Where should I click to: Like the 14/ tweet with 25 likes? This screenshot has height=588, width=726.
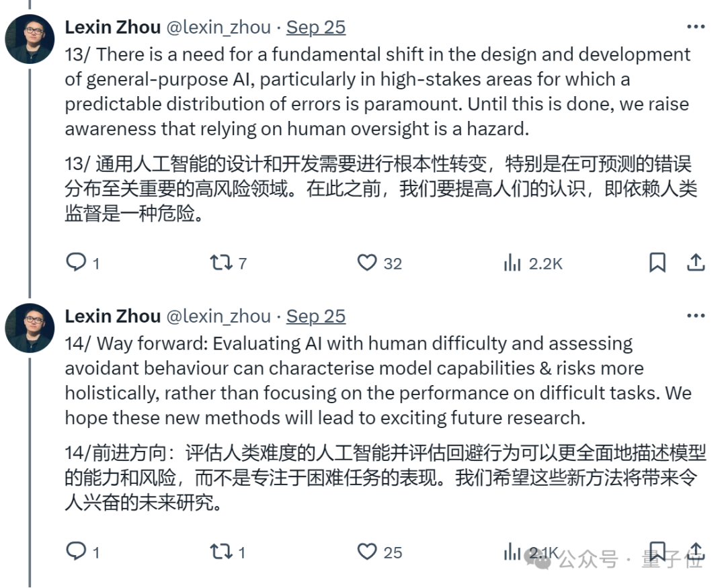pyautogui.click(x=367, y=552)
